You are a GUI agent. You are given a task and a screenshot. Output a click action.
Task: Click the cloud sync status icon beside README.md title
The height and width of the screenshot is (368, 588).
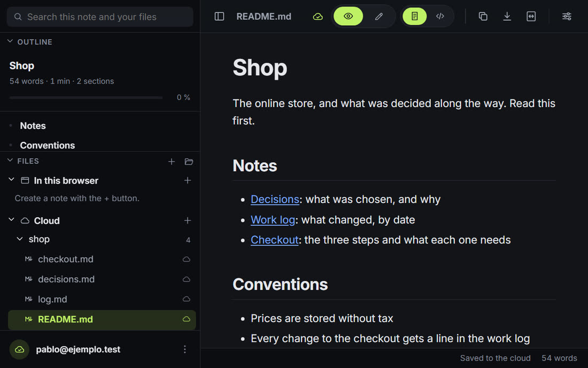[318, 17]
